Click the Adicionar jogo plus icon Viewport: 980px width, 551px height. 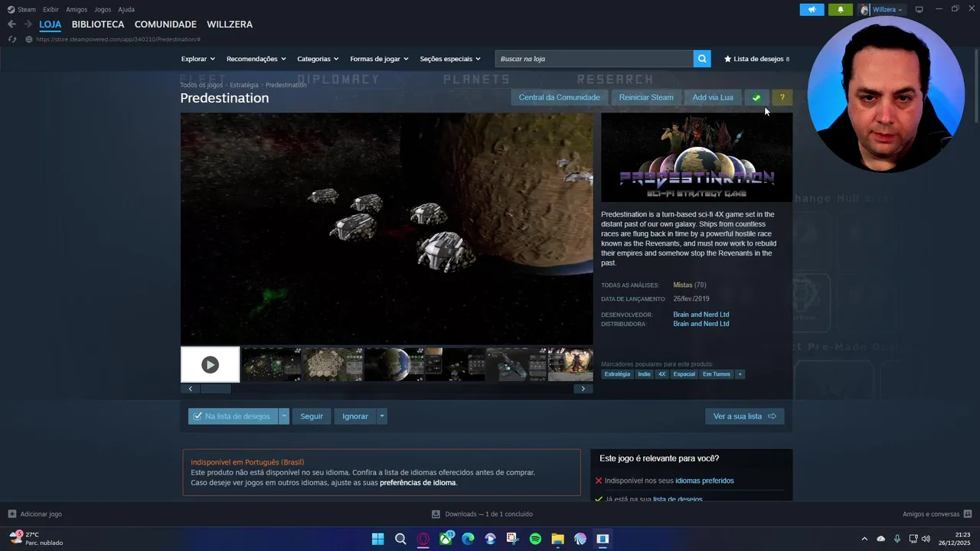coord(11,514)
